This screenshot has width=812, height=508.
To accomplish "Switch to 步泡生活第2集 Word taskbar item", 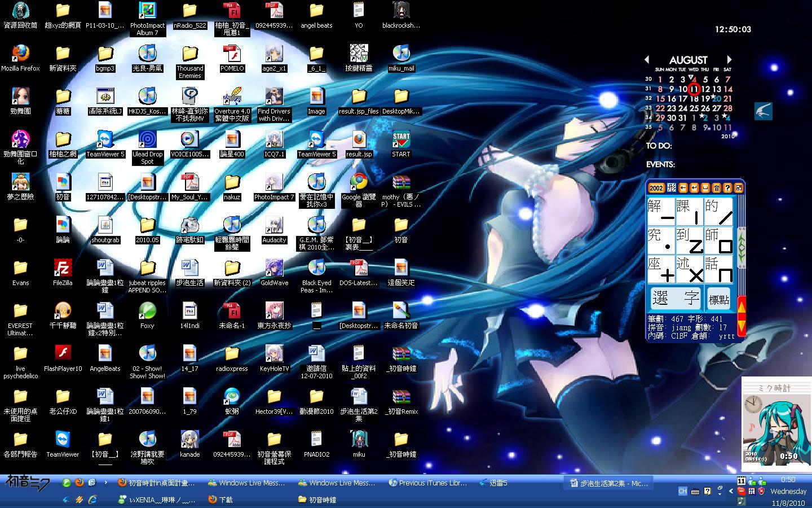I will 610,483.
